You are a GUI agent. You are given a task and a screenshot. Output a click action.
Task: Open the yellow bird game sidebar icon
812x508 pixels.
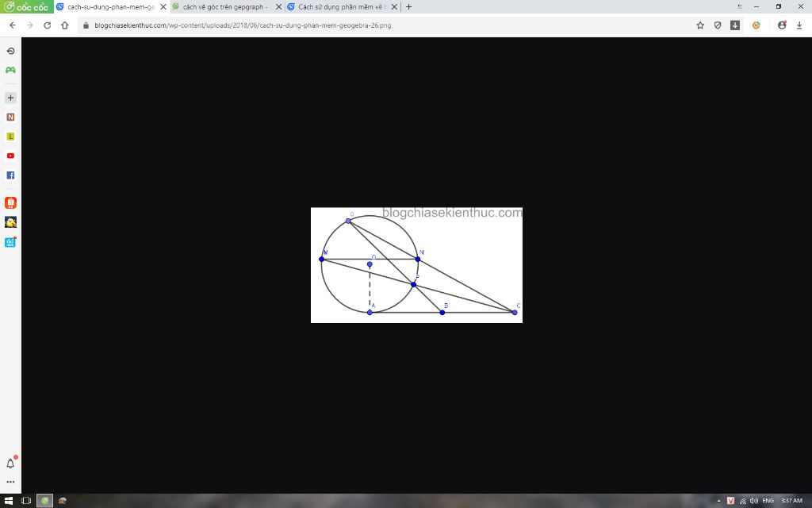pos(10,222)
